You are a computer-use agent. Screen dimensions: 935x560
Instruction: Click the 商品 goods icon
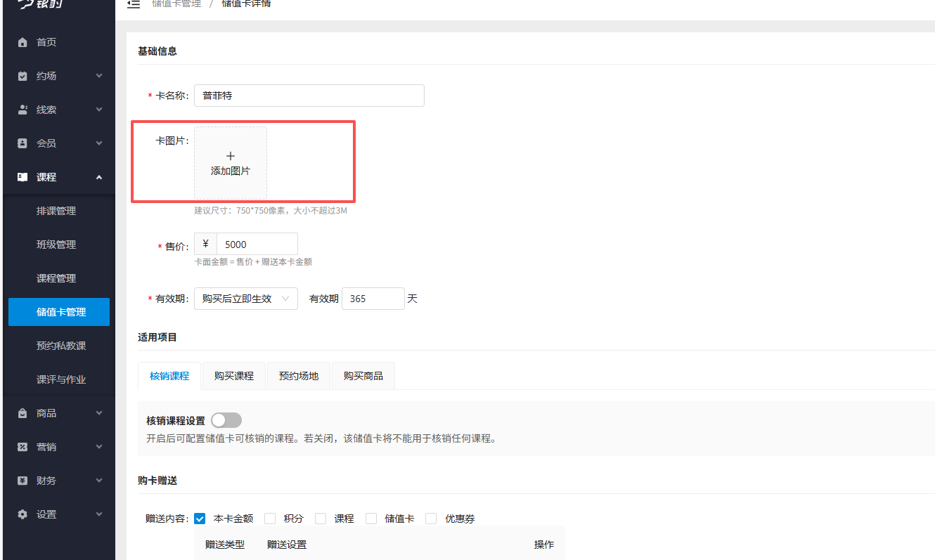(x=21, y=412)
